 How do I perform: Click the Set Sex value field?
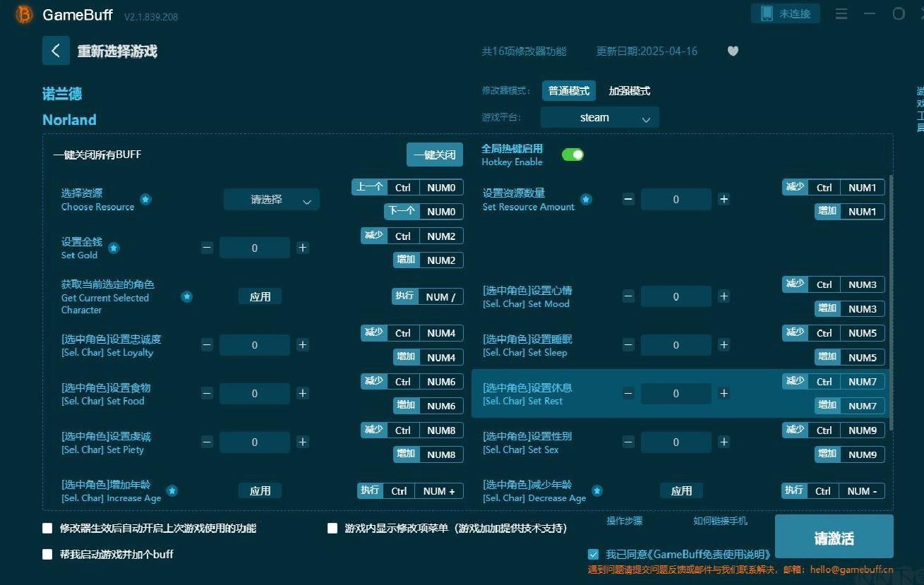[x=676, y=442]
